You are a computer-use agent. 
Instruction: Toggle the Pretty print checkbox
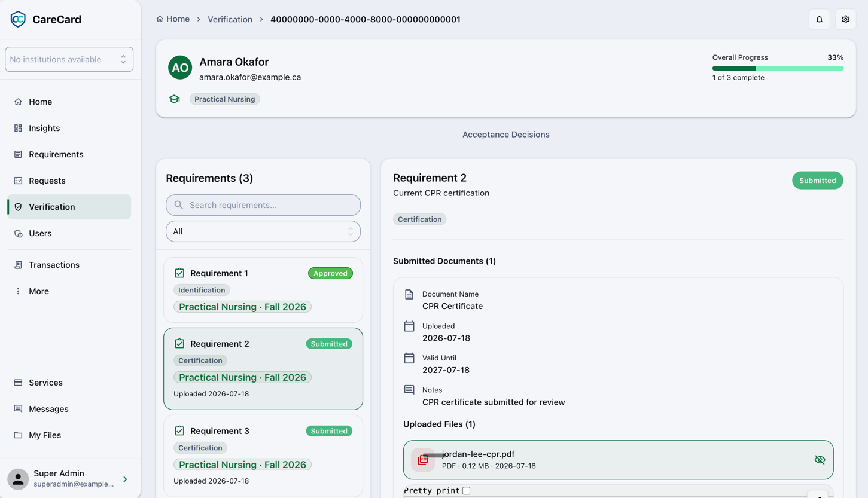point(467,491)
